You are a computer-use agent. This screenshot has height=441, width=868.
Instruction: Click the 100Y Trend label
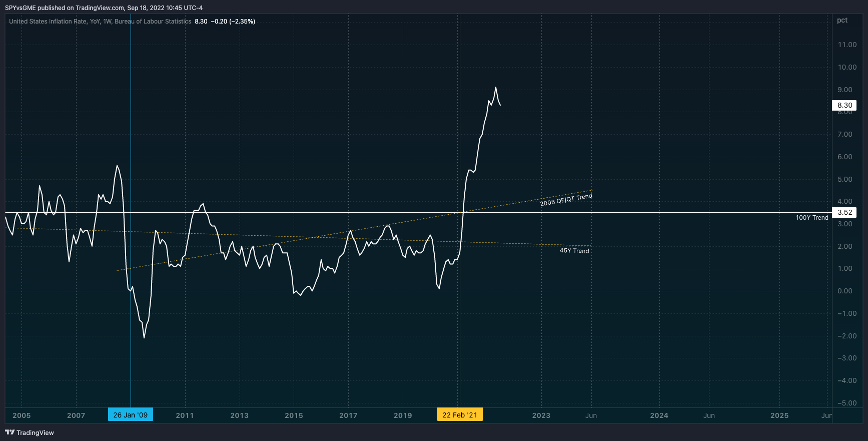(812, 218)
